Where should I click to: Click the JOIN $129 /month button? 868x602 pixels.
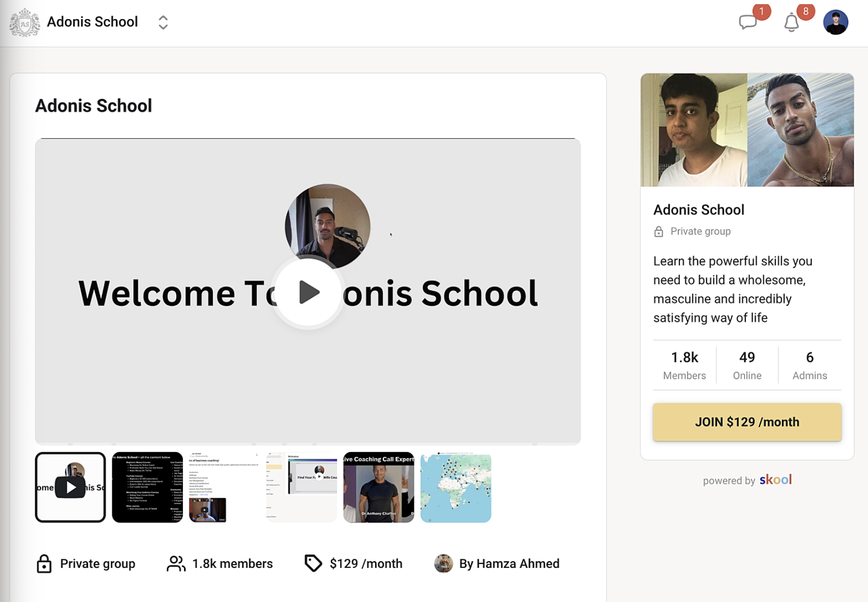pyautogui.click(x=747, y=422)
